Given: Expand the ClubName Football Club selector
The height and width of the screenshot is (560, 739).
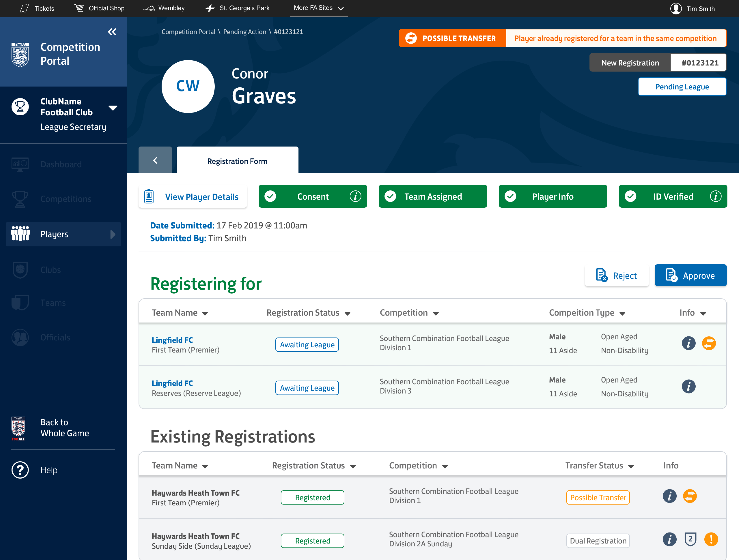Looking at the screenshot, I should [x=113, y=108].
